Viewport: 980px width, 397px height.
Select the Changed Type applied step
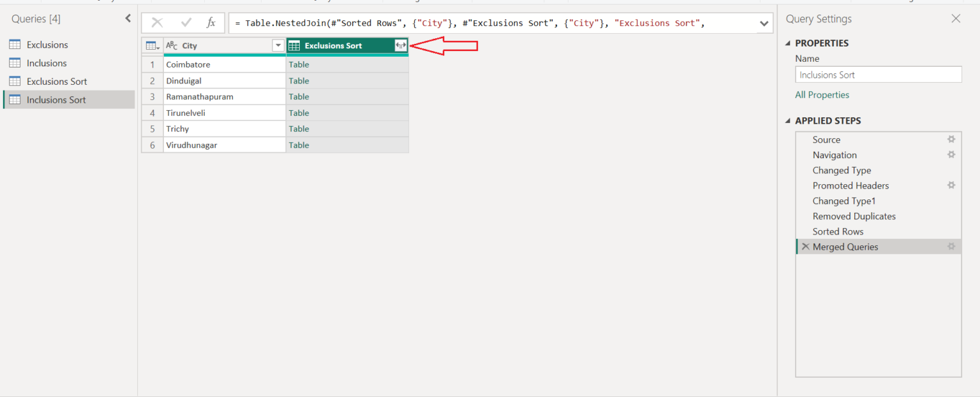[x=879, y=170]
